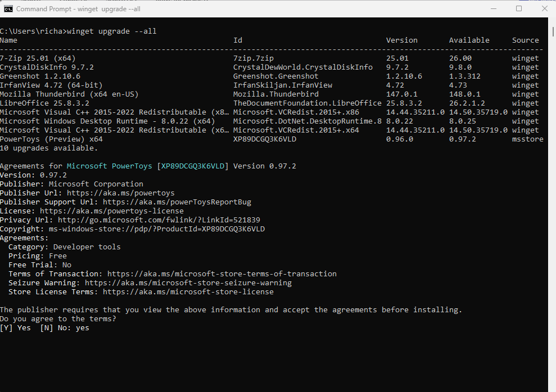This screenshot has width=556, height=392.
Task: Click the 'Command Prompt - winget upgrade --all' title
Action: pos(78,9)
